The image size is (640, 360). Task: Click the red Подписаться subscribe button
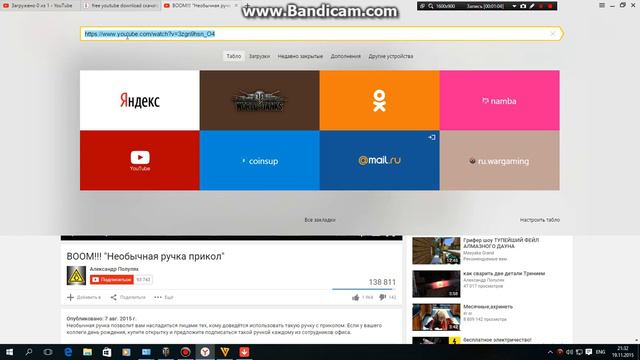(x=112, y=280)
